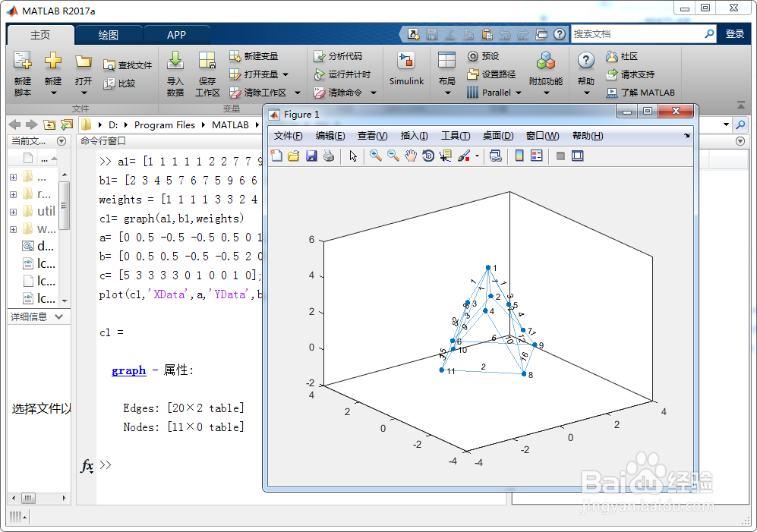757x532 pixels.
Task: Open Preferences (预设)
Action: pos(483,56)
